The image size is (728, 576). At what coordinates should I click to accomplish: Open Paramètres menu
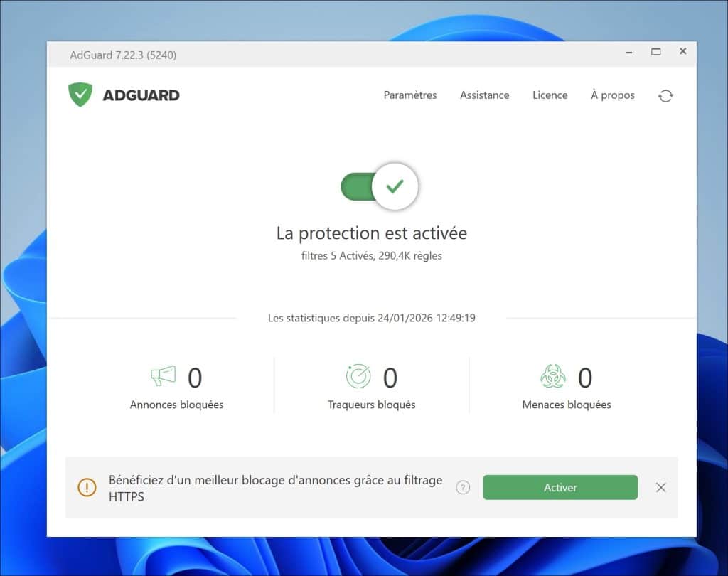[410, 95]
